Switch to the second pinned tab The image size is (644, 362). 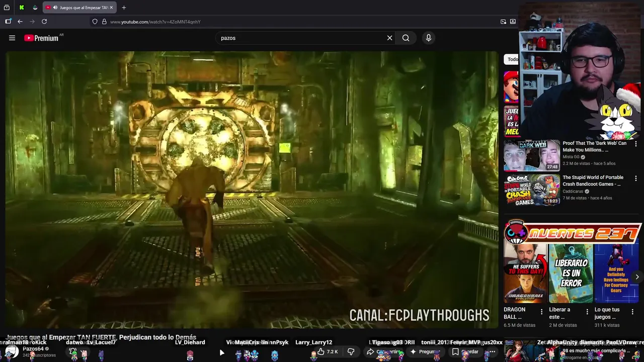35,8
